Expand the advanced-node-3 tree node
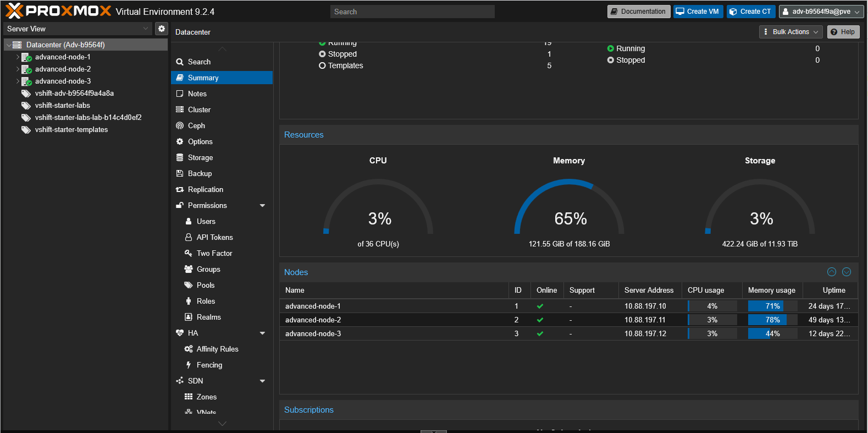The height and width of the screenshot is (433, 868). point(18,81)
